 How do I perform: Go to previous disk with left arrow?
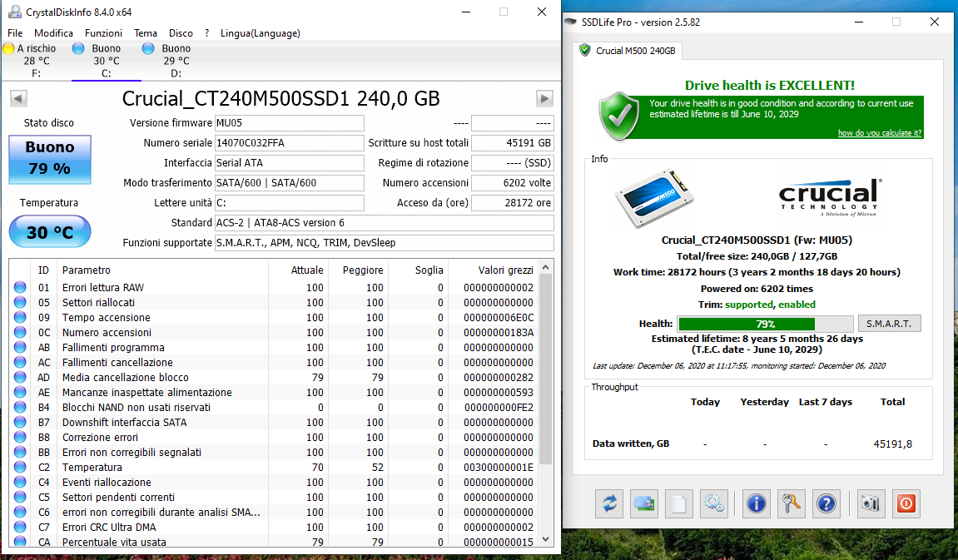pyautogui.click(x=19, y=98)
